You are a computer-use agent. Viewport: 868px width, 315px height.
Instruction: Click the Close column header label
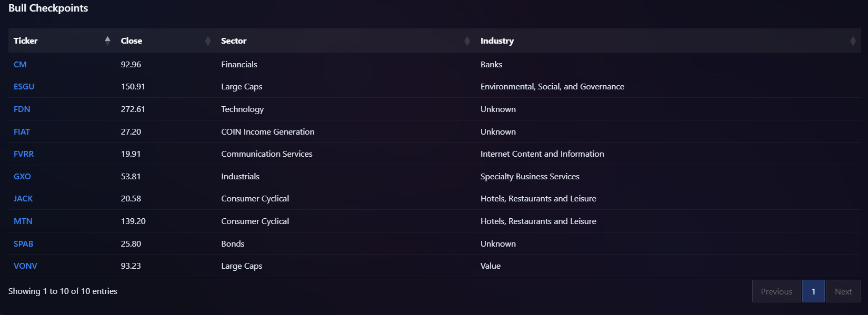click(132, 41)
